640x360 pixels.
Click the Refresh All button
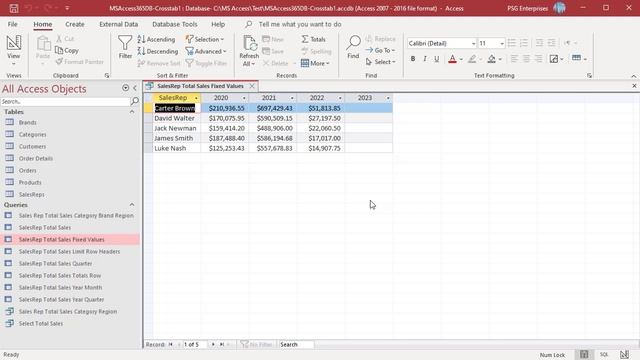pyautogui.click(x=249, y=51)
